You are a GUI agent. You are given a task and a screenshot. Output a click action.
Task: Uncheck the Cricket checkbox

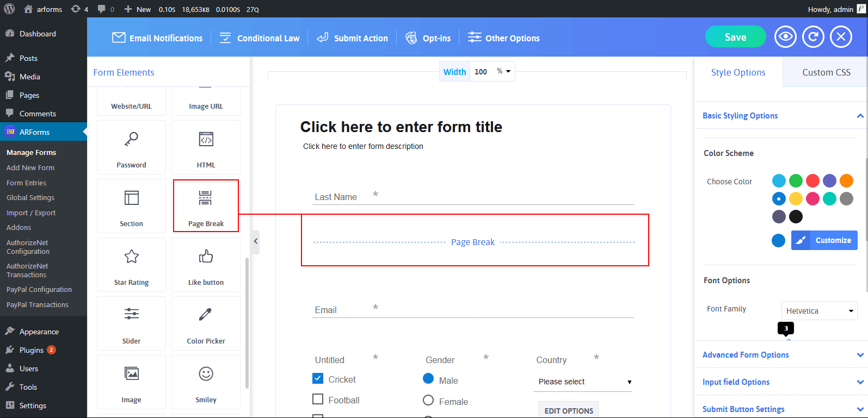coord(318,379)
